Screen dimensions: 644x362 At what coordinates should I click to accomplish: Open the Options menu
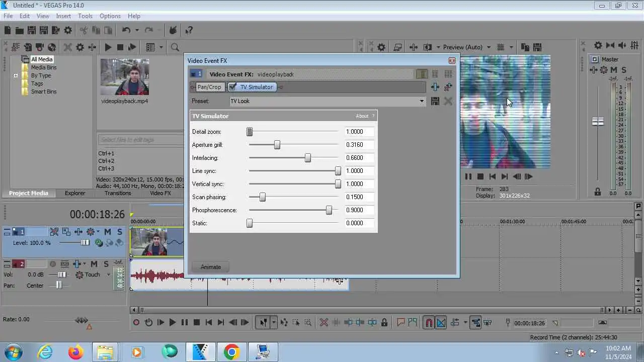tap(110, 16)
